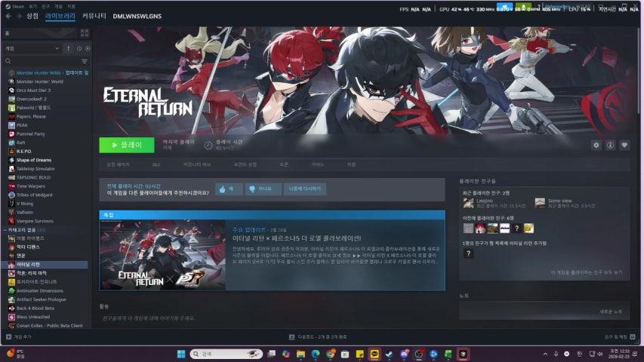This screenshot has width=644, height=362.
Task: Open Steam icon in the taskbar
Action: [389, 354]
